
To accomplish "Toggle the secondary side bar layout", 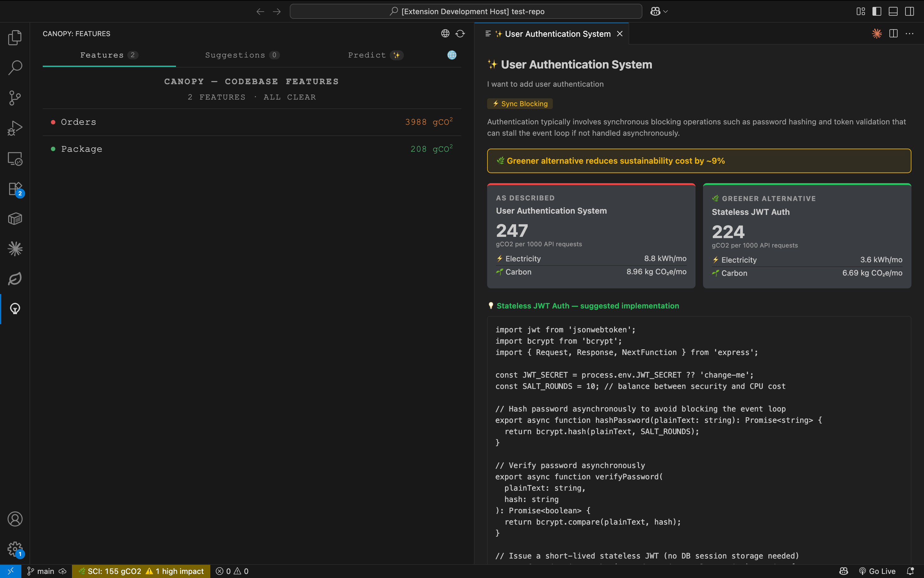I will pos(910,12).
